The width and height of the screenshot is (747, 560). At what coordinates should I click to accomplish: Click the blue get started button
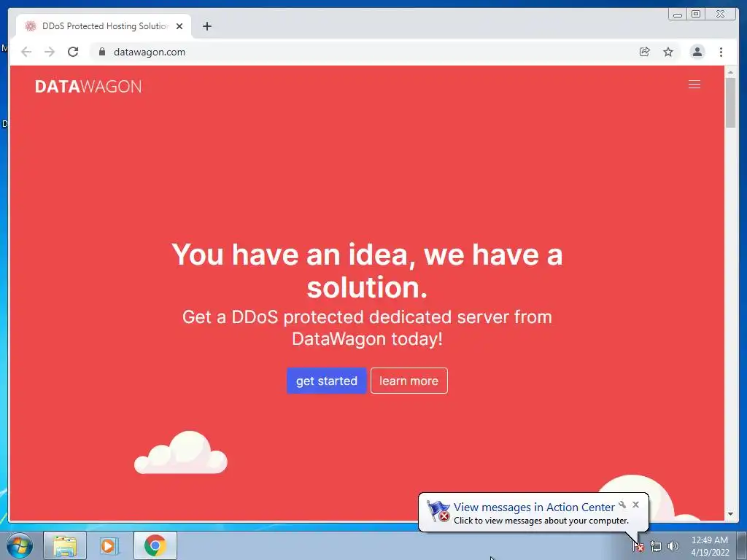pyautogui.click(x=326, y=381)
